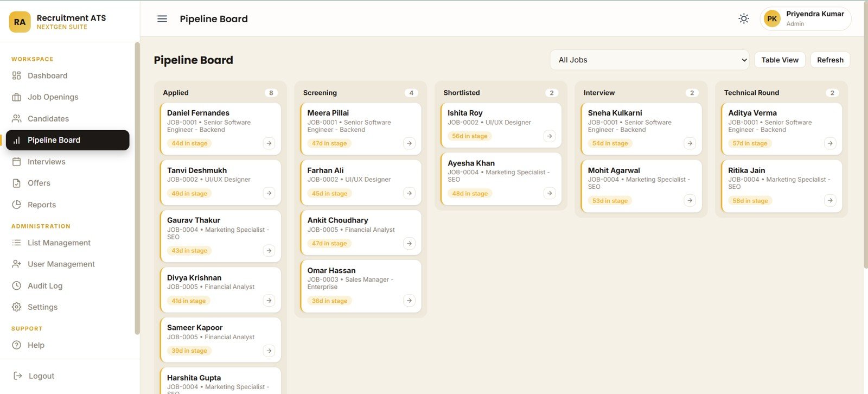Click the Reports pie chart icon

tap(17, 205)
